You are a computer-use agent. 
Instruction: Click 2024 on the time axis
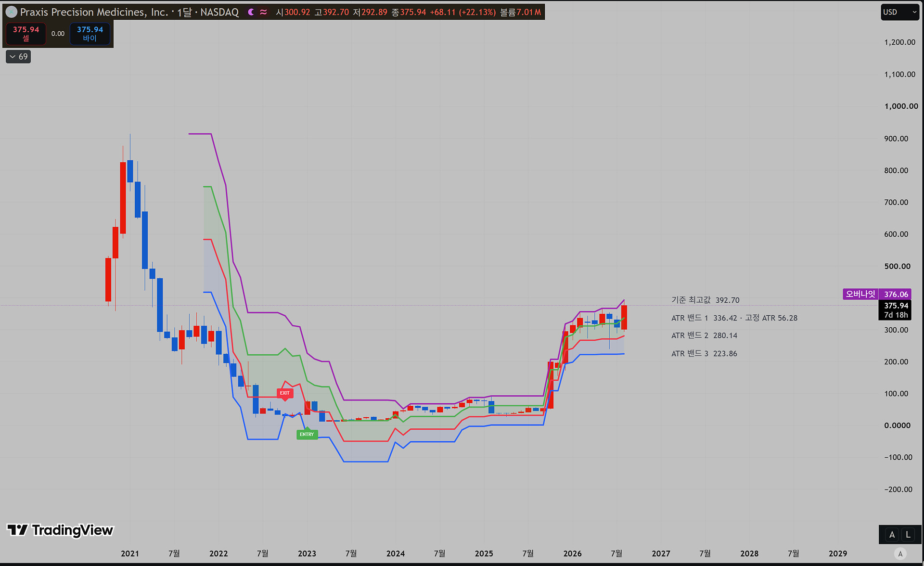pyautogui.click(x=396, y=553)
